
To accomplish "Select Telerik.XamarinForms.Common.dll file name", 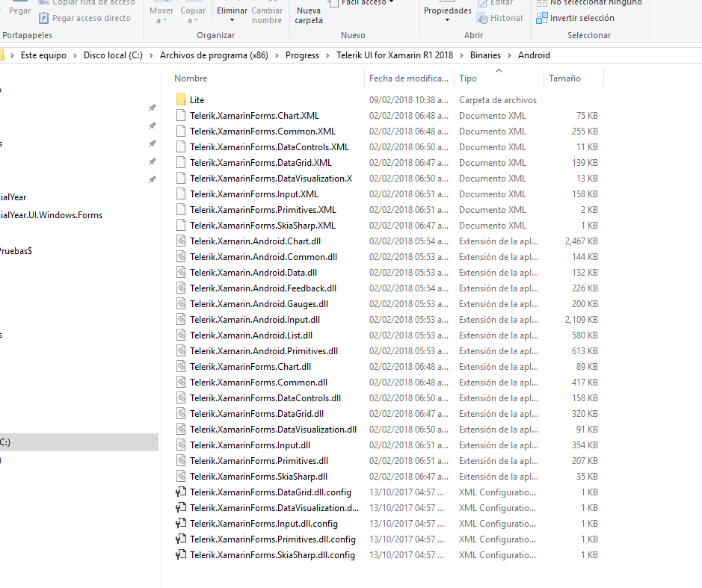I will pyautogui.click(x=259, y=382).
